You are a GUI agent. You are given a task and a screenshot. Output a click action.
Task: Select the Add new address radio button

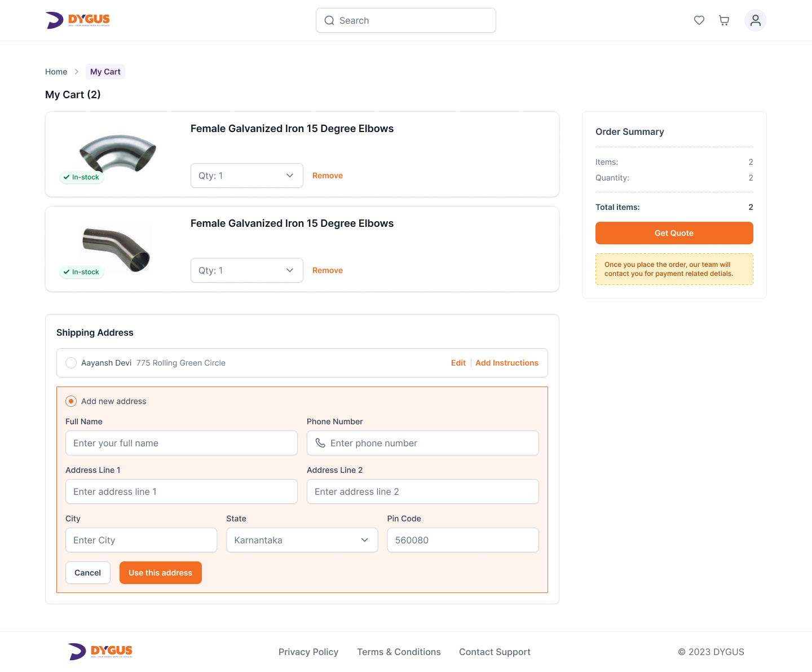[x=71, y=401]
